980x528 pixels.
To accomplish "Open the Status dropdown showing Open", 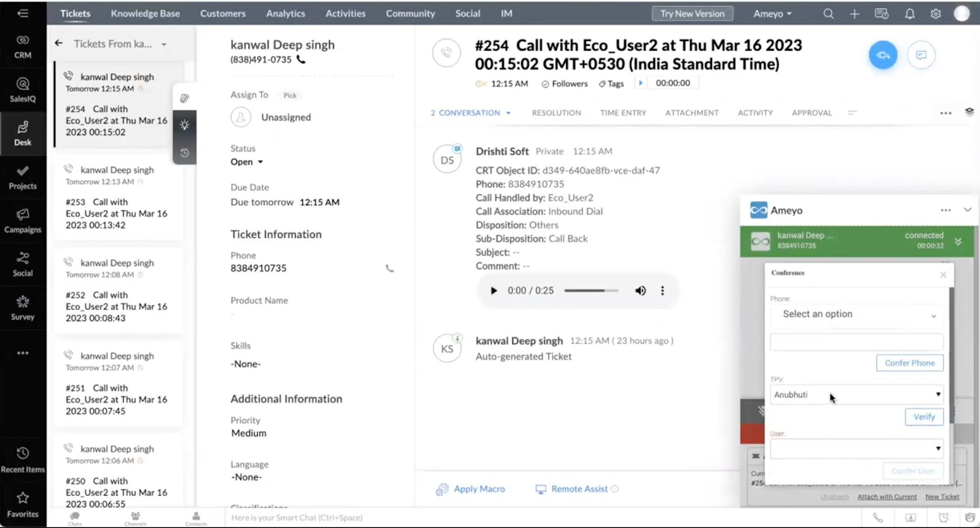I will pyautogui.click(x=247, y=162).
